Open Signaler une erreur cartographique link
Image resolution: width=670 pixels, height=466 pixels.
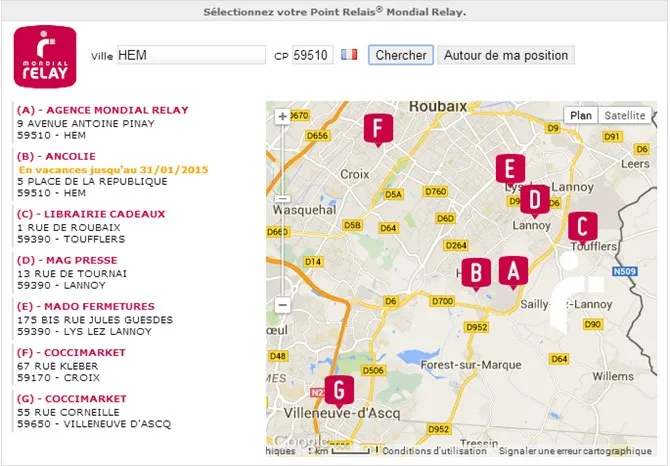pyautogui.click(x=575, y=451)
